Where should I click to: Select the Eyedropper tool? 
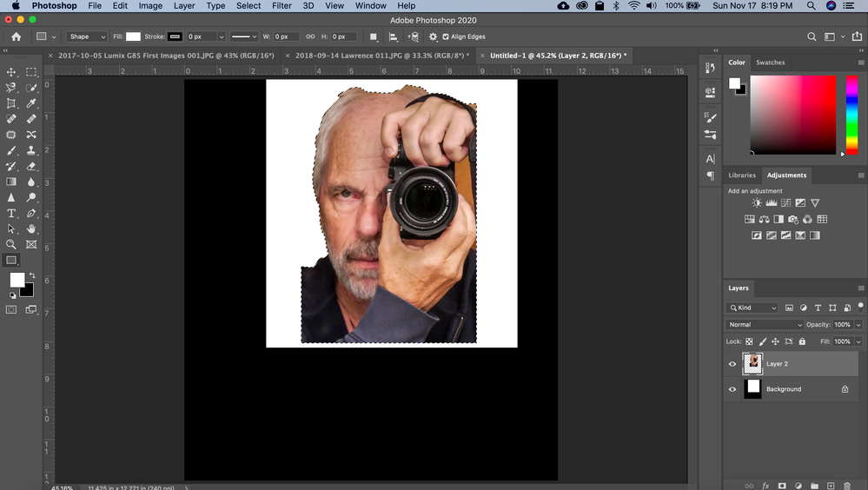point(31,103)
